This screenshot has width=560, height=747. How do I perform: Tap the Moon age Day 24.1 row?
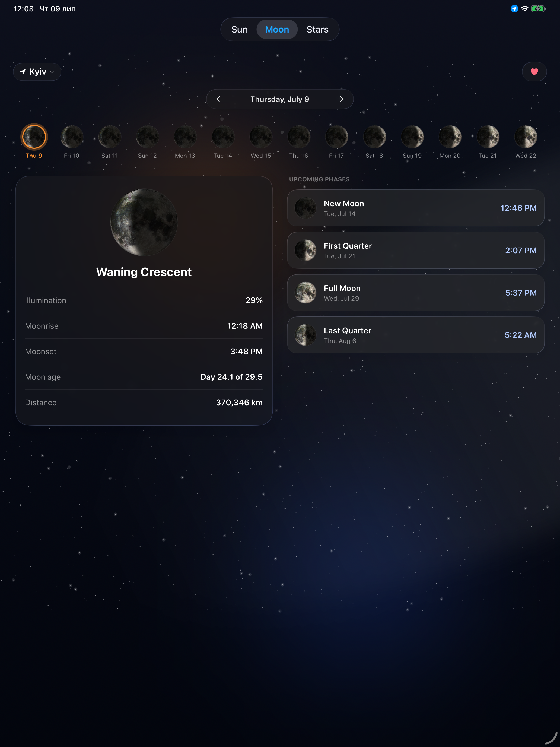click(x=144, y=377)
